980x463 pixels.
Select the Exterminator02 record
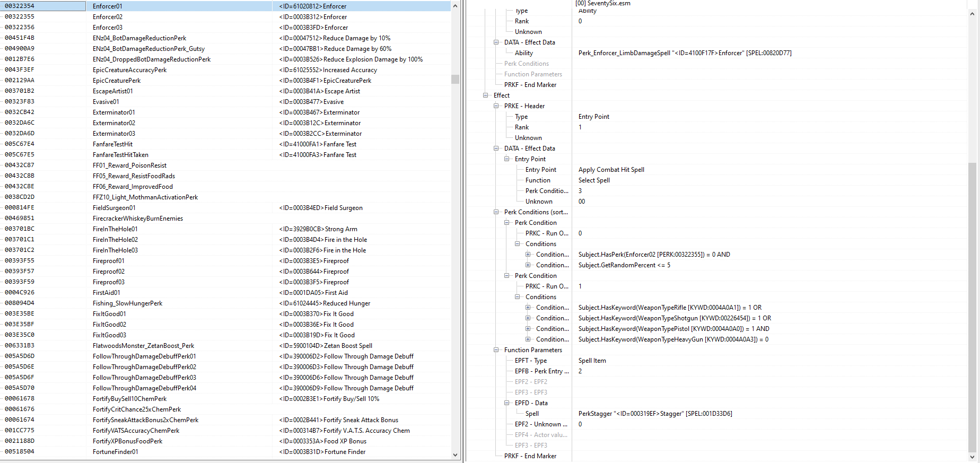(225, 123)
